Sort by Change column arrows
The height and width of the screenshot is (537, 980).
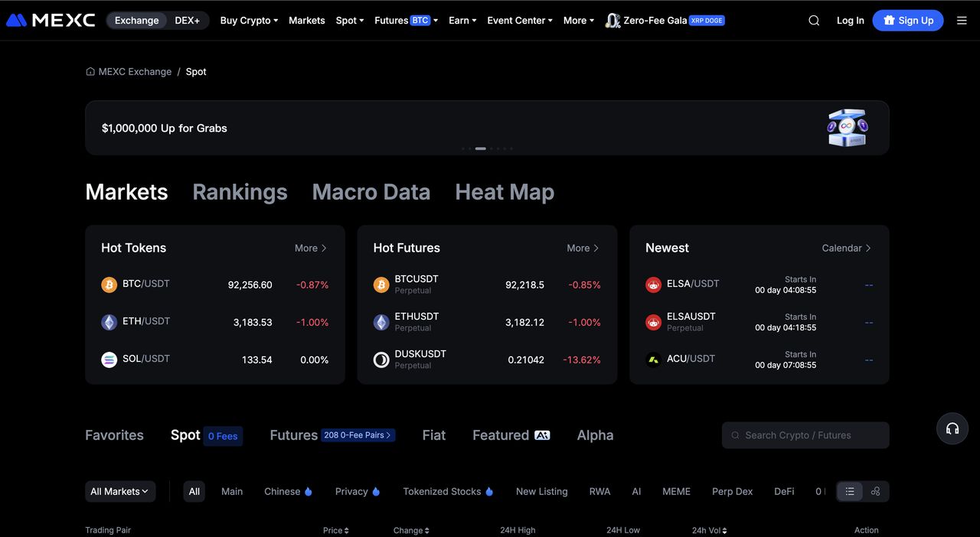click(426, 531)
